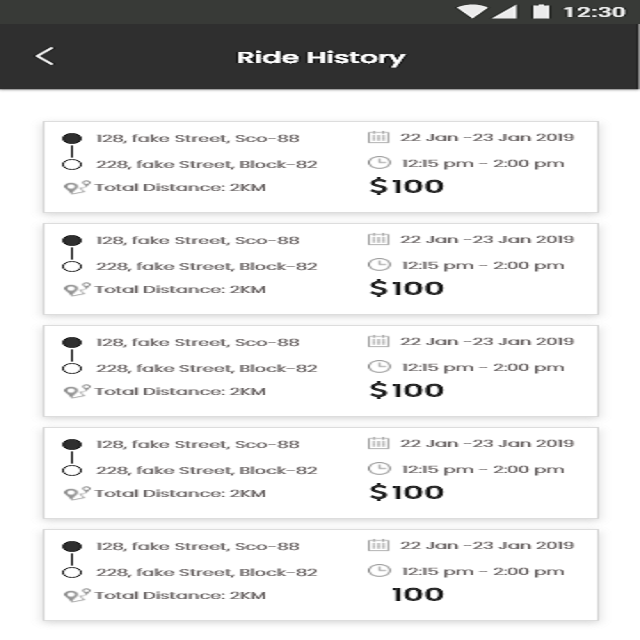Tap the back arrow in header
The image size is (640, 640).
44,56
